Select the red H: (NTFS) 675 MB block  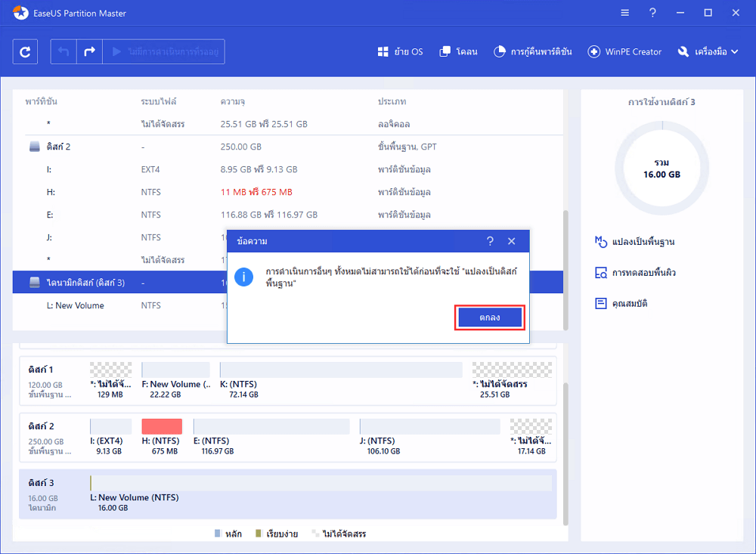(162, 426)
